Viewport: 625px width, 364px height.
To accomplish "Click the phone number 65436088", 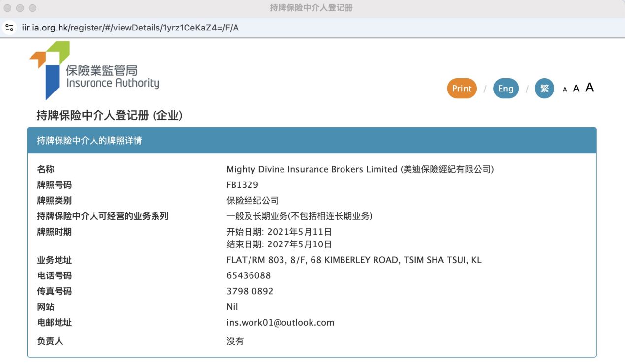I will [x=249, y=275].
